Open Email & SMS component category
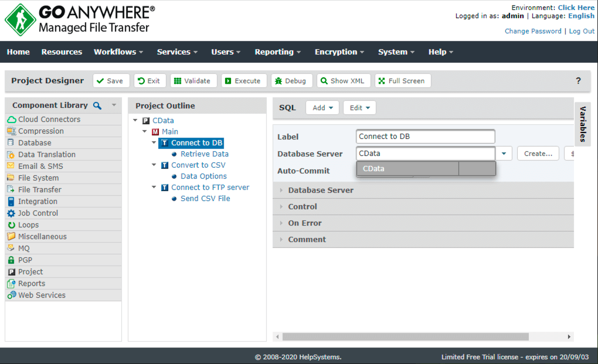 pos(63,166)
